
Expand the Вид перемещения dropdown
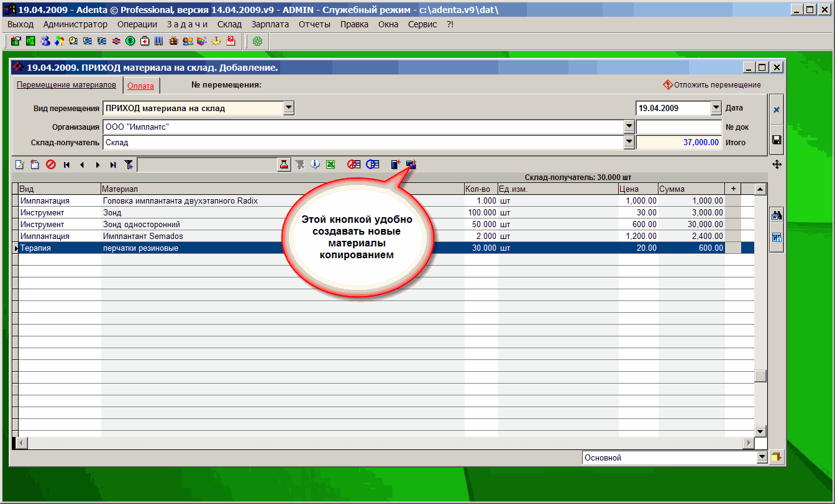click(288, 108)
